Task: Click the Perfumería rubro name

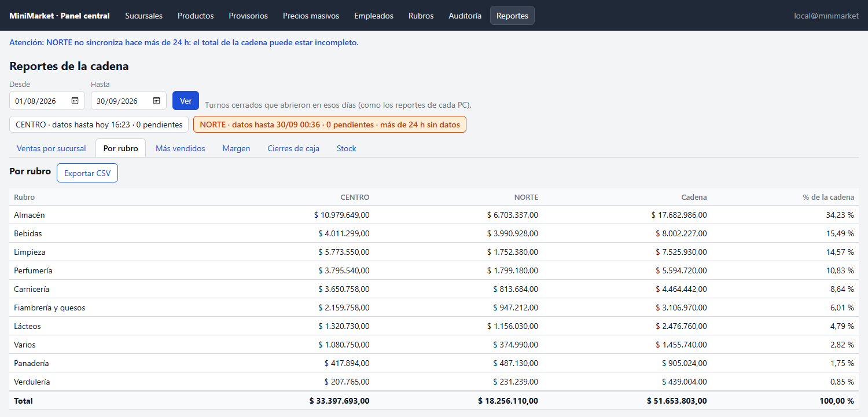Action: pos(34,270)
